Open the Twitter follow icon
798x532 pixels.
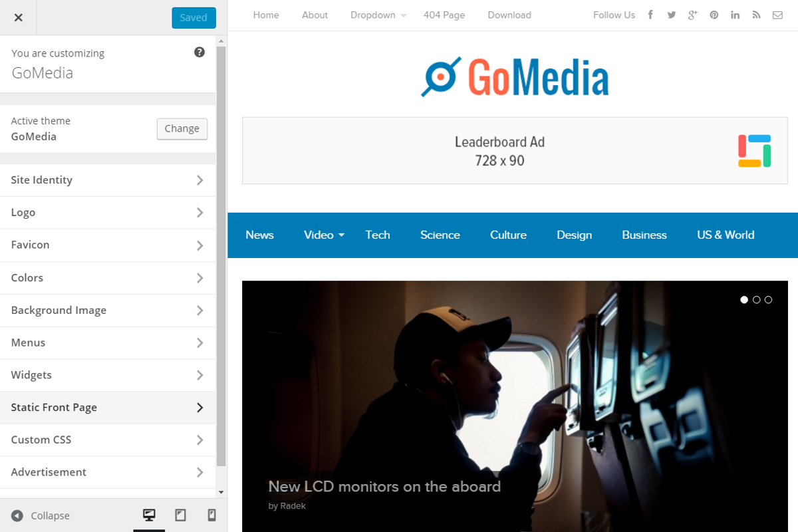pyautogui.click(x=672, y=15)
